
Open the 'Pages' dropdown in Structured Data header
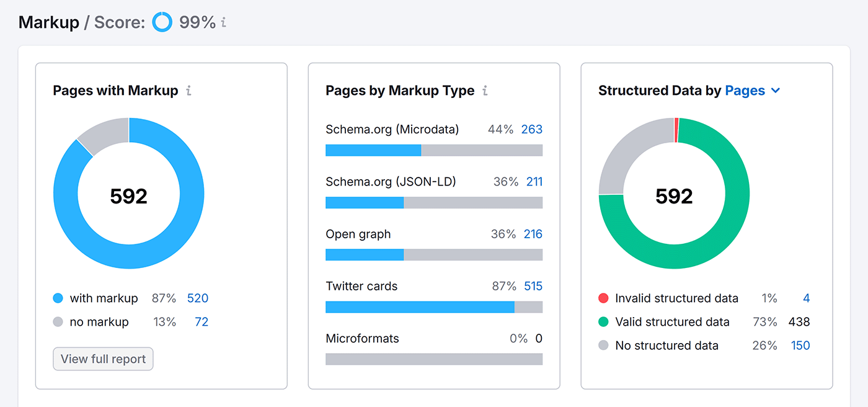[x=745, y=91]
